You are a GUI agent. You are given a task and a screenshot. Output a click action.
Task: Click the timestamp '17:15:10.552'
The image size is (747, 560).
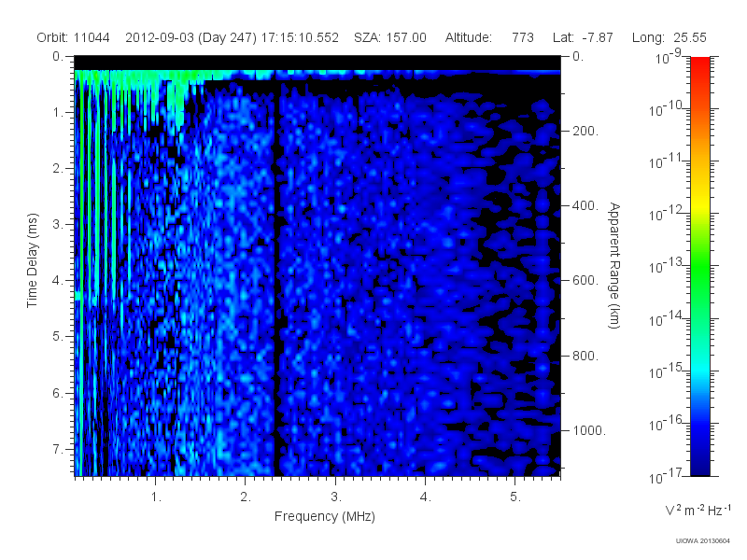pos(300,37)
